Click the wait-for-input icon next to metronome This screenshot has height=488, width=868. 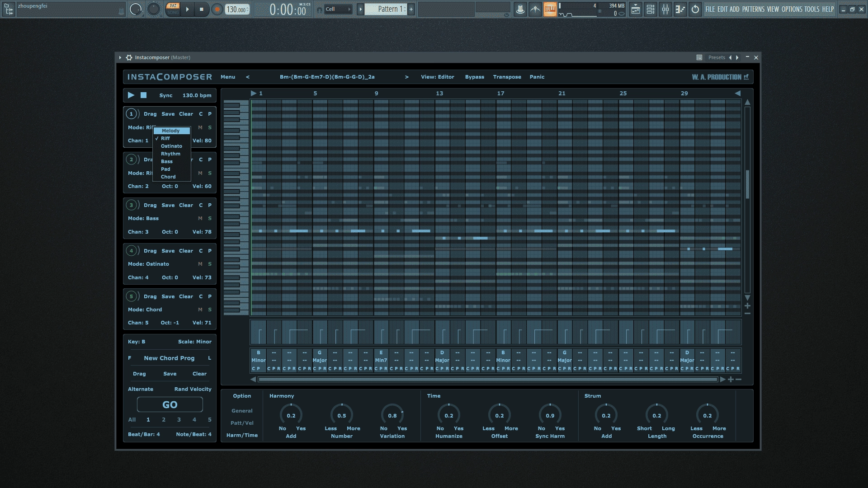pyautogui.click(x=535, y=9)
